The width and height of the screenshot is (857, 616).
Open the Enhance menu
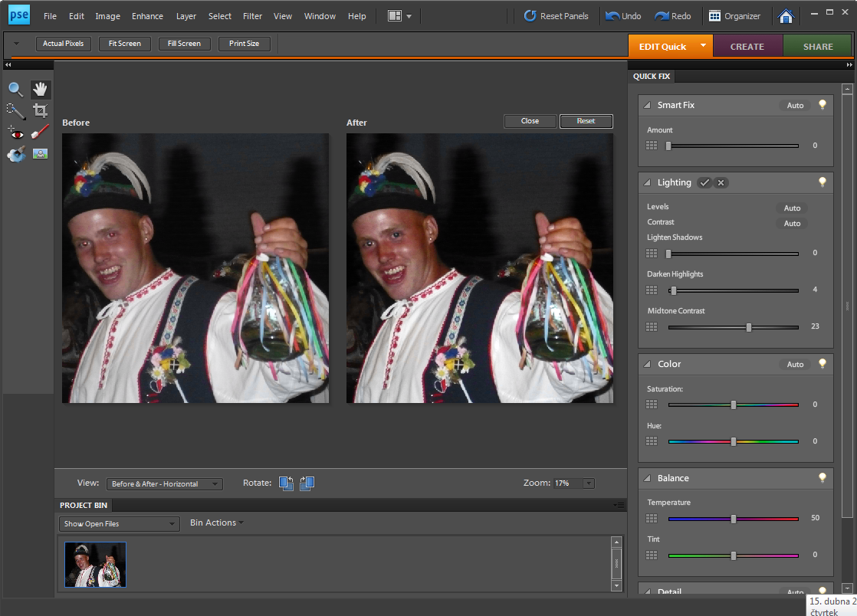point(147,16)
